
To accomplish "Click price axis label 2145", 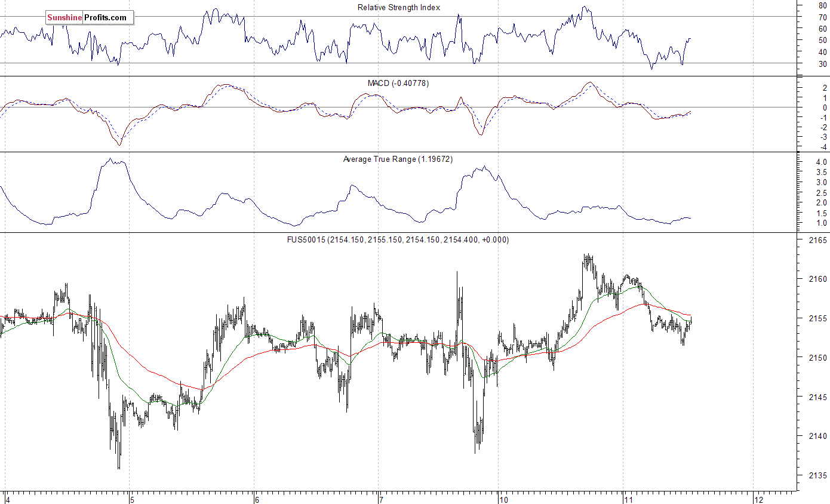I will (x=819, y=397).
